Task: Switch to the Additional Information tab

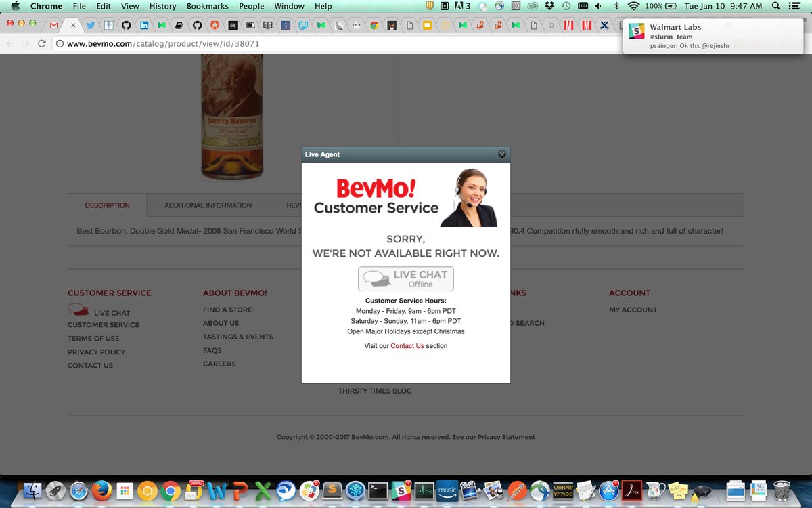Action: click(x=208, y=205)
